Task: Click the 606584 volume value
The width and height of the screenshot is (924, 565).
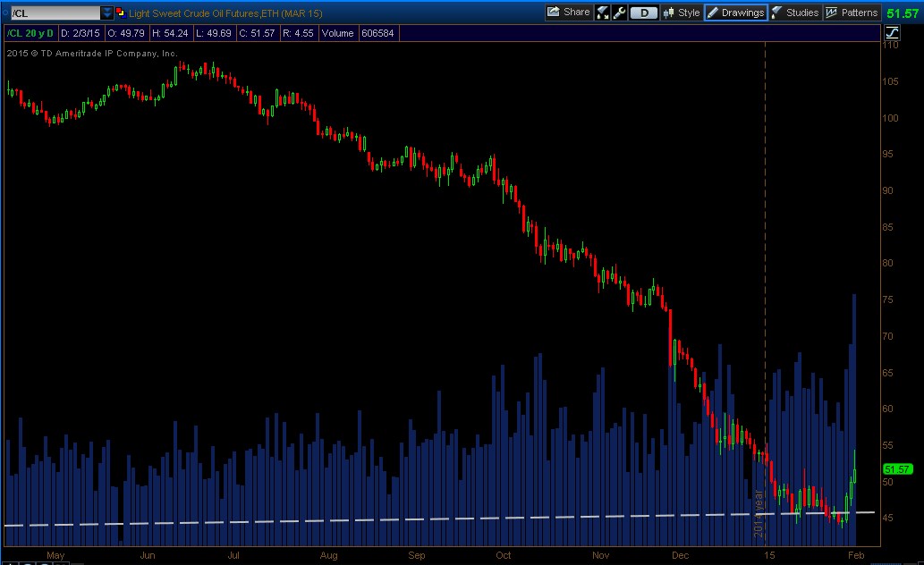Action: point(377,34)
